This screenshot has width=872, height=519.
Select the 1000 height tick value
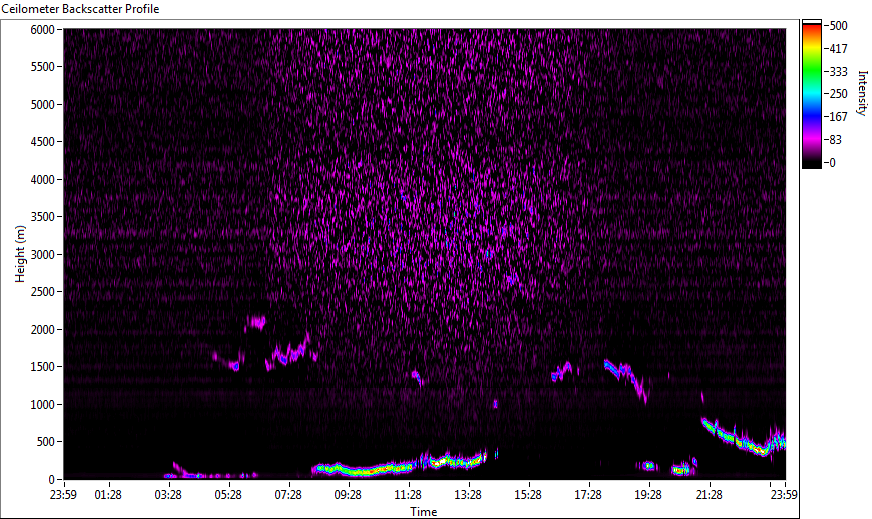pyautogui.click(x=42, y=405)
